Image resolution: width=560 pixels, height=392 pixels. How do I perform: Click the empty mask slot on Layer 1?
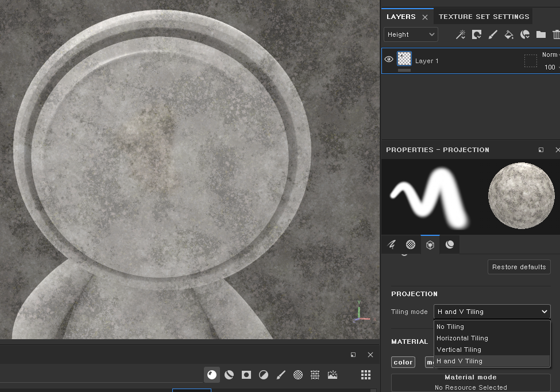pyautogui.click(x=530, y=61)
